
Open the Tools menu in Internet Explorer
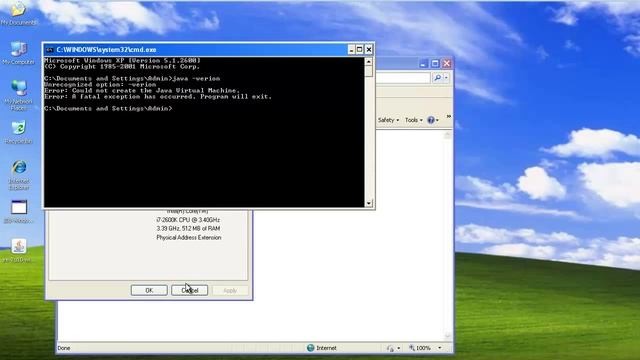413,120
